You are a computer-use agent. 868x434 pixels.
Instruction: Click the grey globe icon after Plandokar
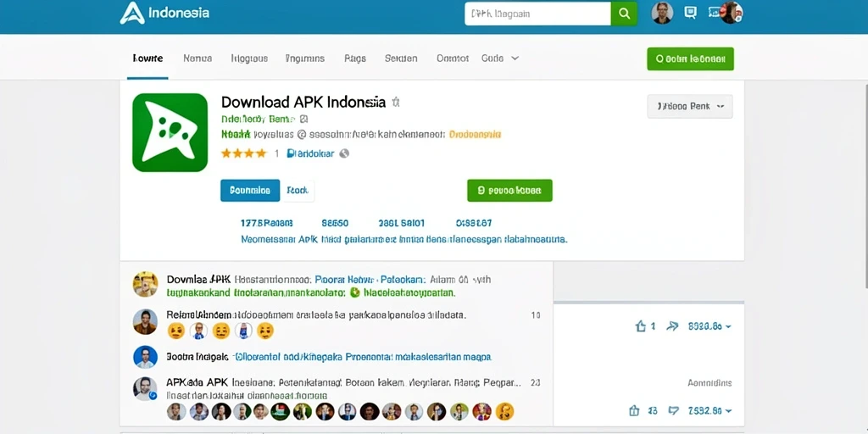tap(344, 154)
